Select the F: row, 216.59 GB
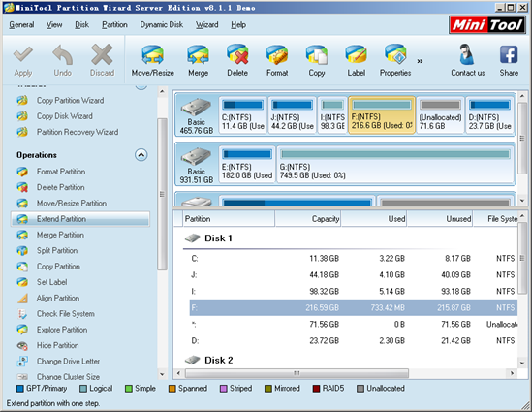The height and width of the screenshot is (412, 532). (353, 308)
